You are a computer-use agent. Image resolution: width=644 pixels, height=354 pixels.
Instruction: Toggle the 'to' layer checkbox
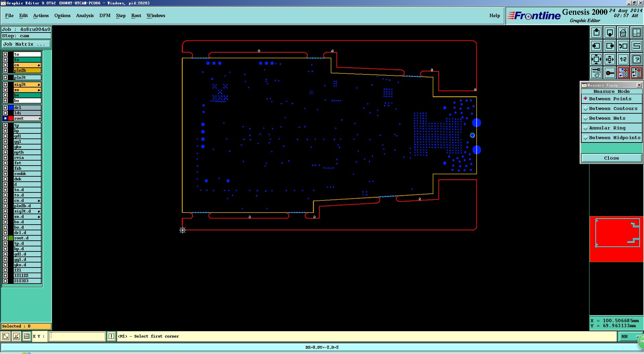coord(5,54)
